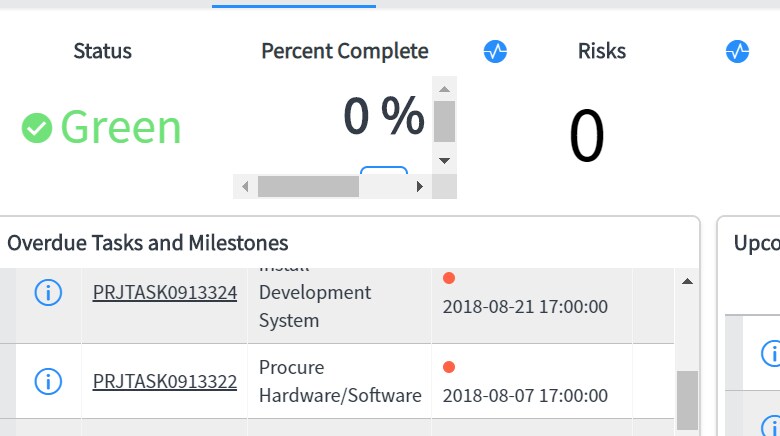Click the overdue tasks list vertical scrollbar thumb
This screenshot has width=780, height=436.
(687, 399)
